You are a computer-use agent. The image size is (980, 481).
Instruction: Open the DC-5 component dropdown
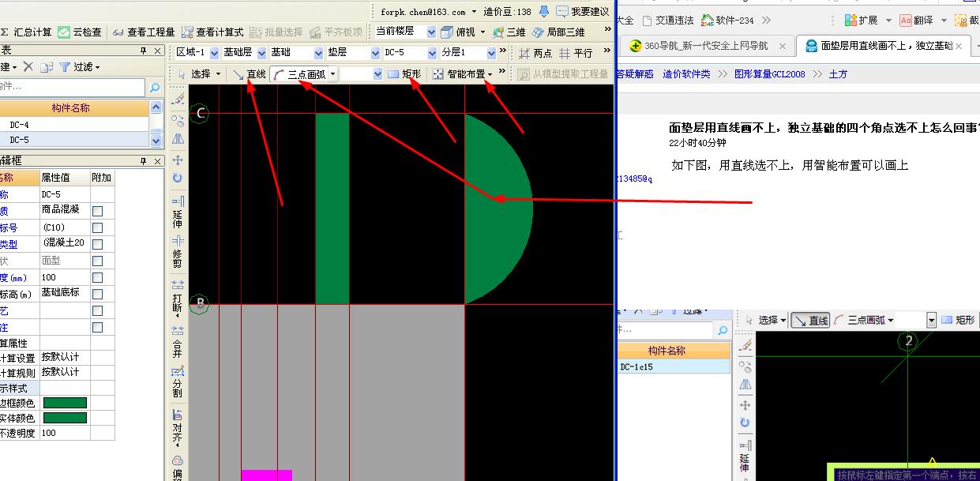[x=432, y=53]
